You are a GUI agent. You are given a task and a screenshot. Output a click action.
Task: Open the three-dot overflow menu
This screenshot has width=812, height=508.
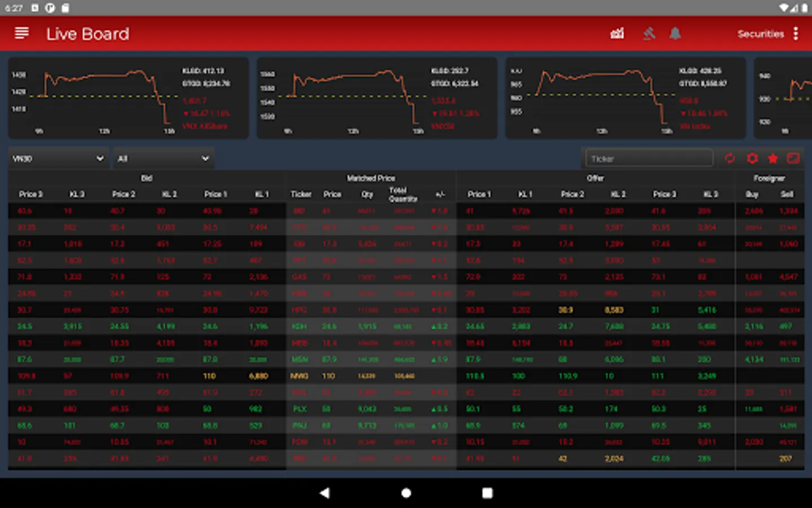(796, 34)
